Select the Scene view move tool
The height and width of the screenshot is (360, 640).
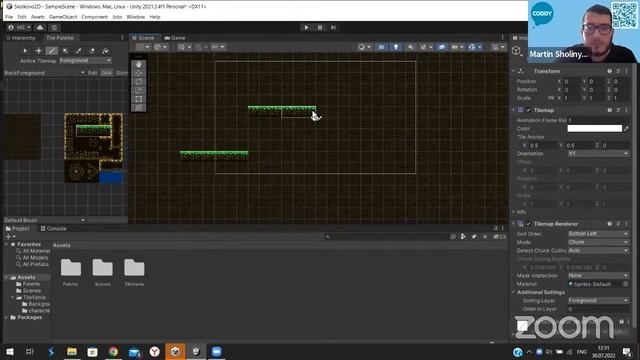pyautogui.click(x=139, y=73)
